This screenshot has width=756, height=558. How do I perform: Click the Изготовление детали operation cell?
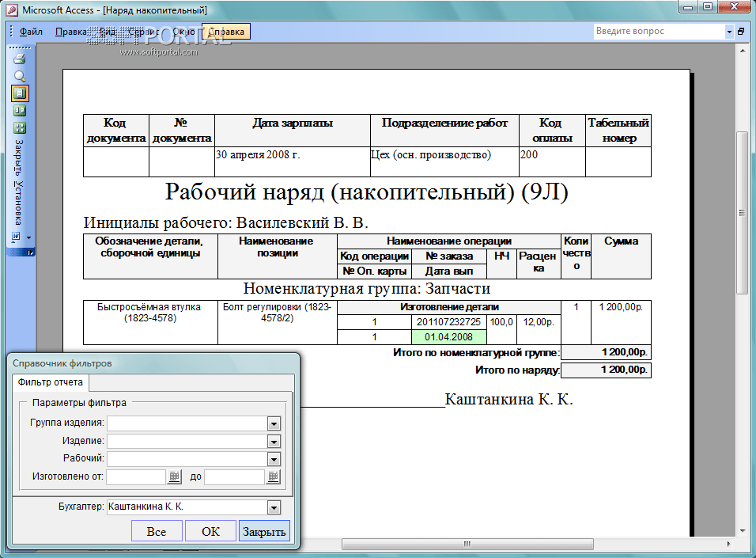[449, 307]
